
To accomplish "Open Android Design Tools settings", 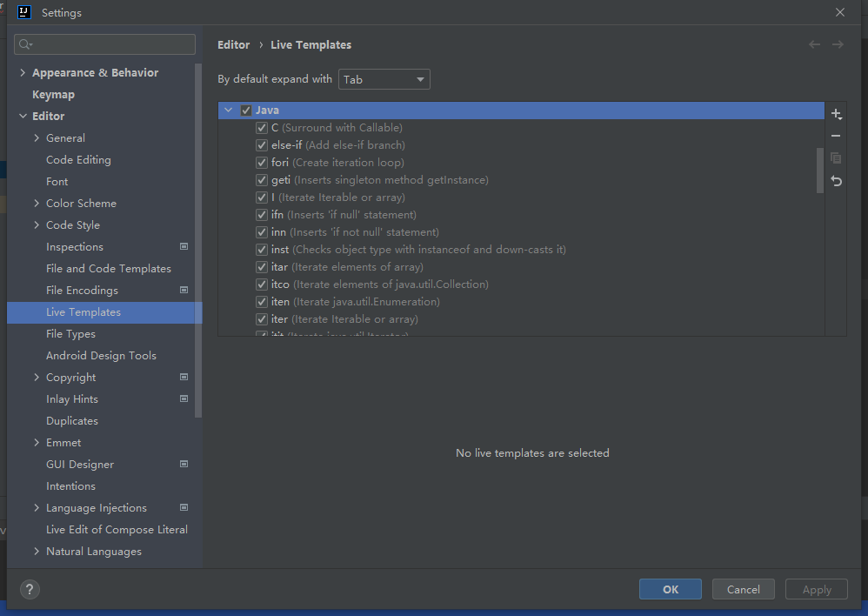I will click(x=101, y=355).
